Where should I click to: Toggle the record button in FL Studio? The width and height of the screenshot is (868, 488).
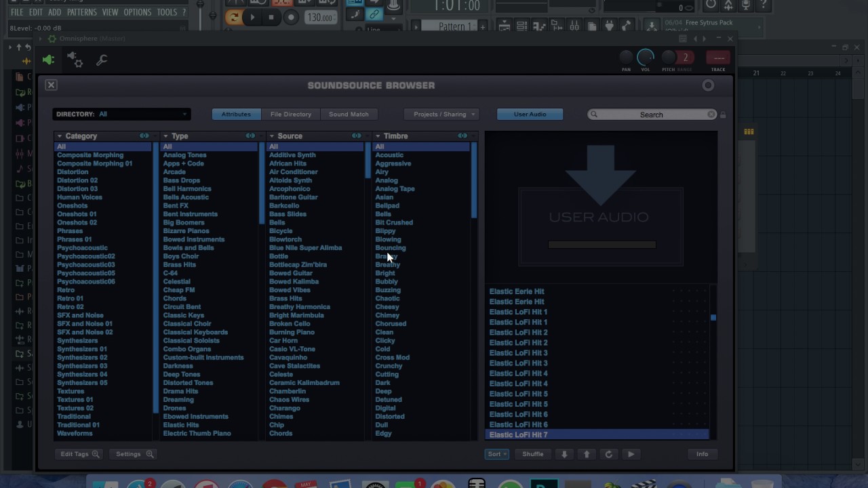click(x=290, y=18)
